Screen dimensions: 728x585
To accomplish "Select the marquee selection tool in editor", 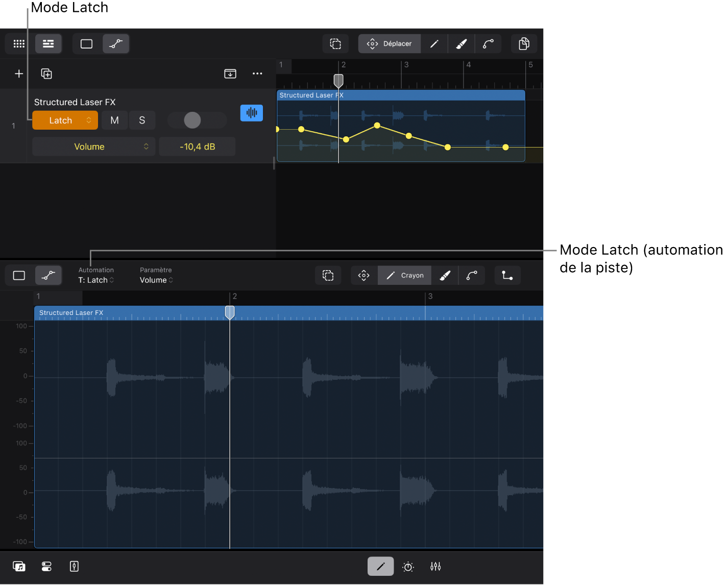I will 328,276.
